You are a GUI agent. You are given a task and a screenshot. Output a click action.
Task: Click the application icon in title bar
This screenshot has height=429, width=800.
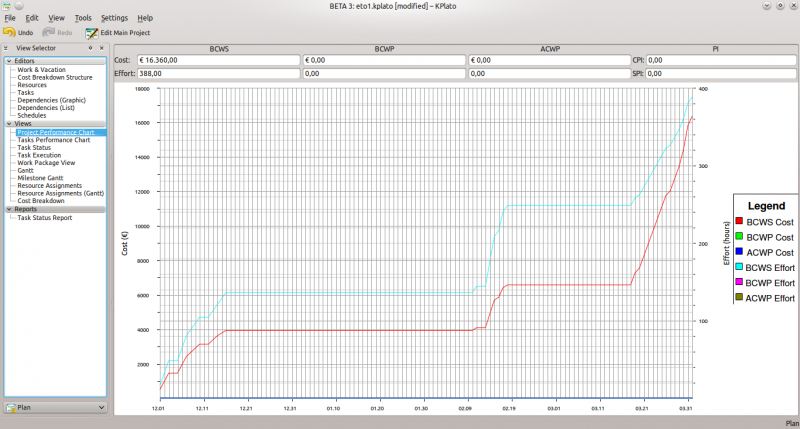[x=7, y=6]
